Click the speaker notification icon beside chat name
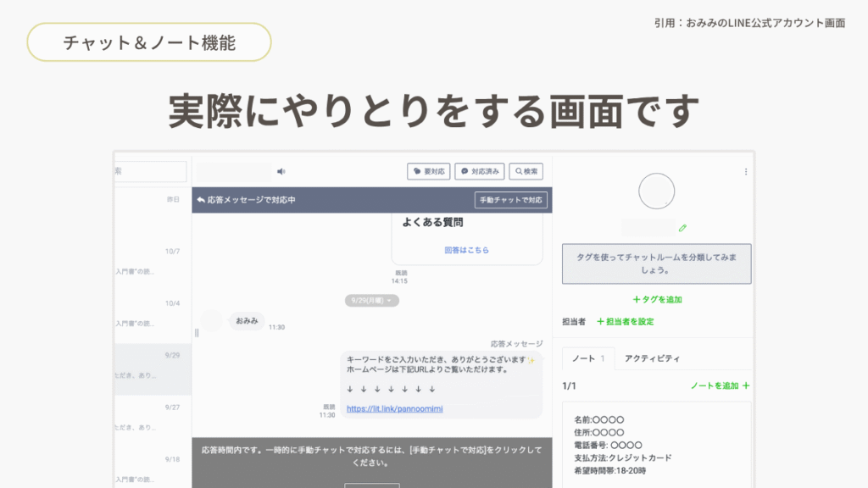Image resolution: width=868 pixels, height=488 pixels. pyautogui.click(x=281, y=171)
